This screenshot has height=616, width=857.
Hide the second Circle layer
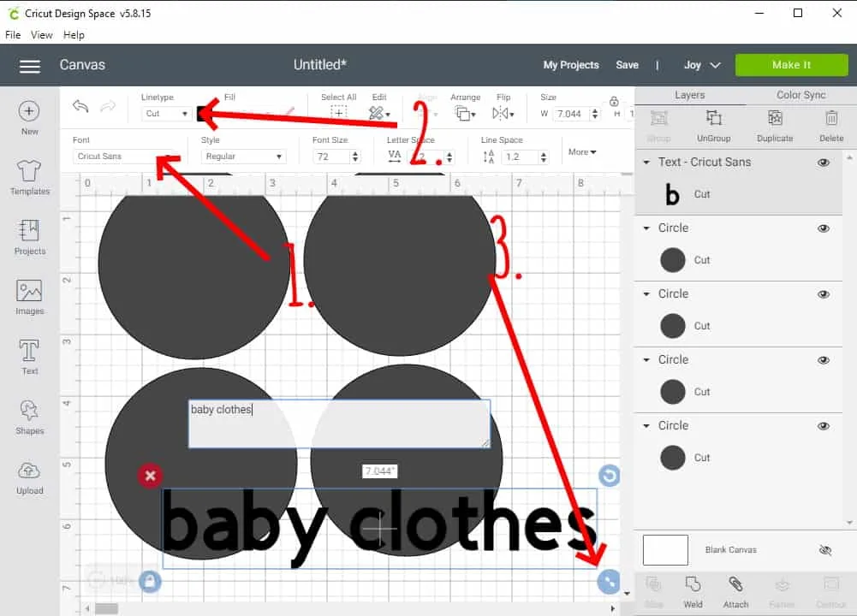823,294
